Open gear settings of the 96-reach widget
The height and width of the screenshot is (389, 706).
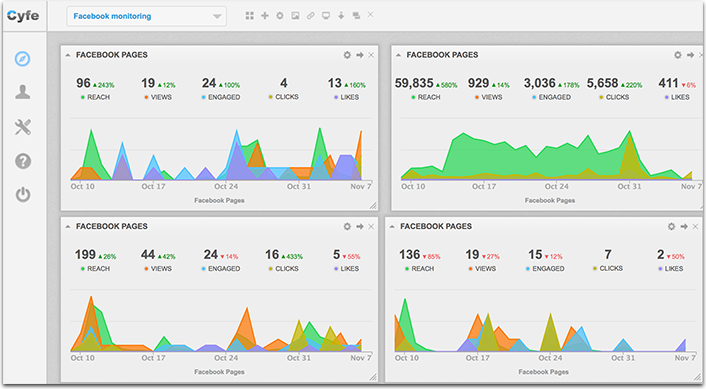click(x=347, y=55)
